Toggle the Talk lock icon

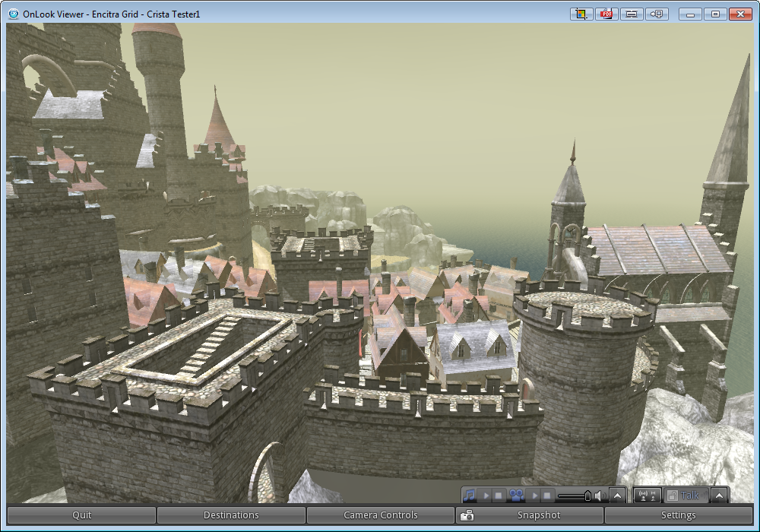click(x=673, y=496)
